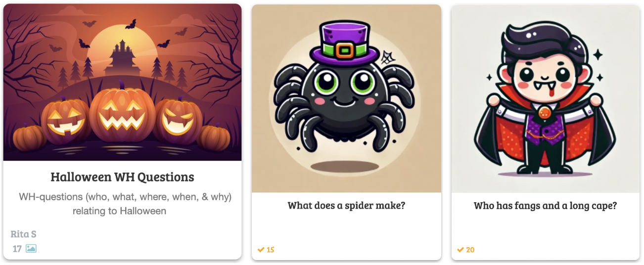Select Who has fangs and a long cape?

pos(545,205)
